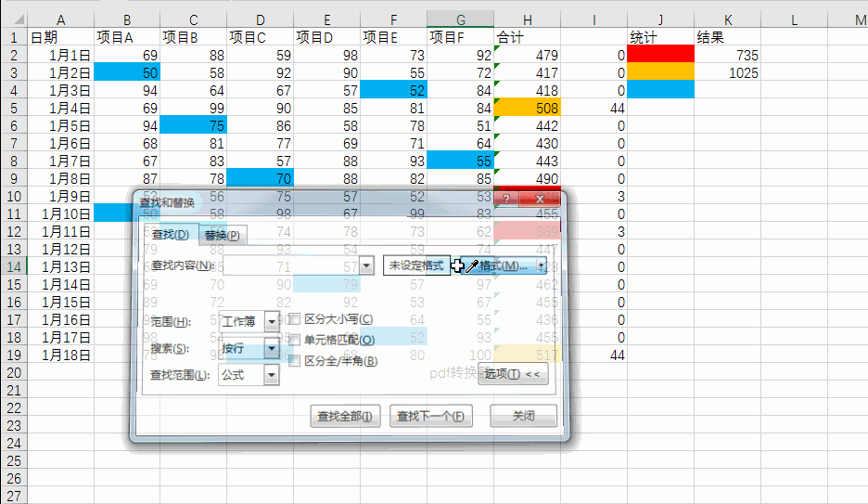Select orange cell H5 with value 508

[528, 108]
